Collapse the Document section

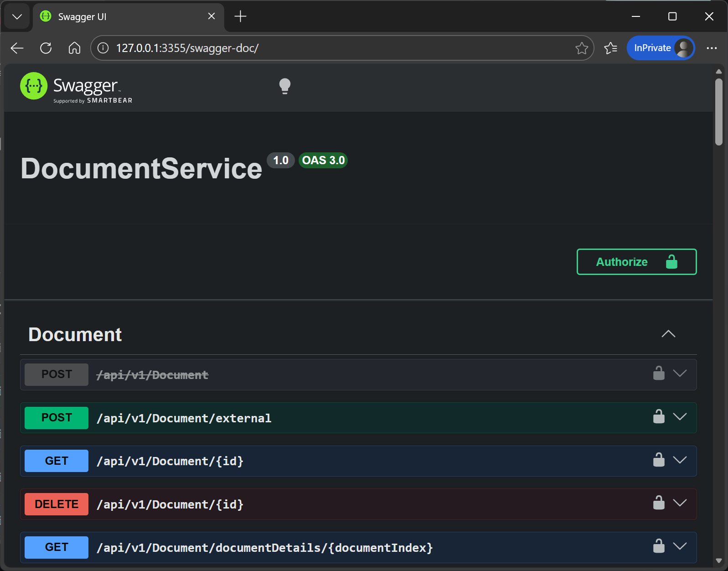(x=668, y=334)
